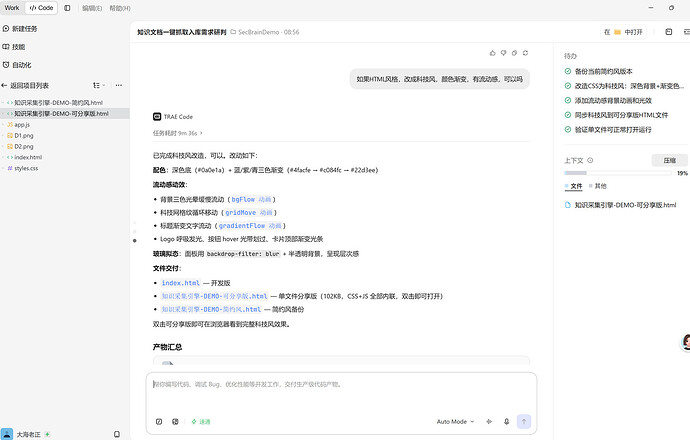Send the message with the up-arrow button

point(524,422)
